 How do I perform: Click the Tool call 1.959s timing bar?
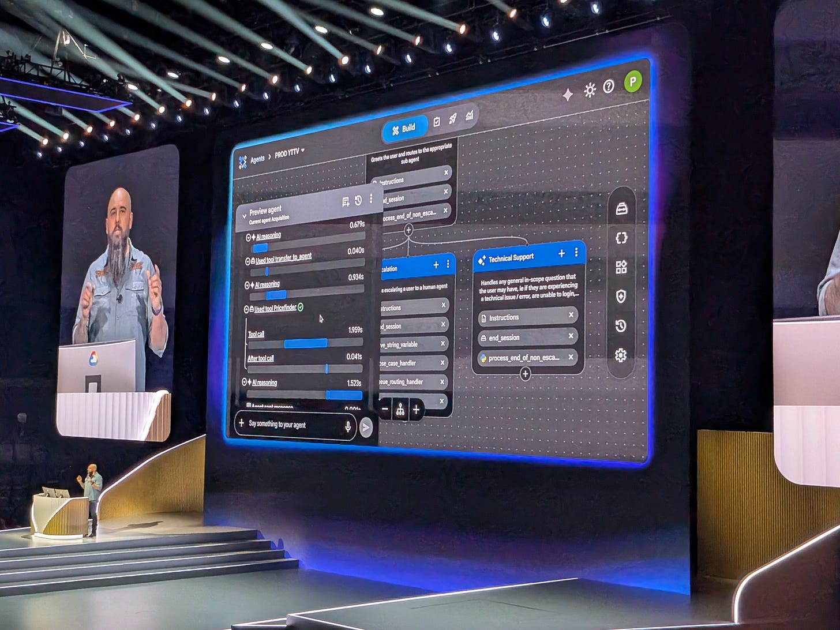pos(305,343)
